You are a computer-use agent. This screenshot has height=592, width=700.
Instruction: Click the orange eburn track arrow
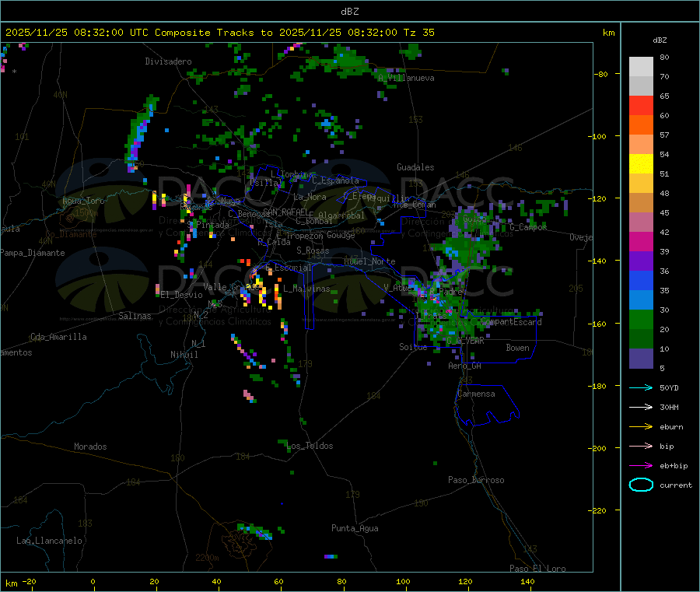click(641, 427)
